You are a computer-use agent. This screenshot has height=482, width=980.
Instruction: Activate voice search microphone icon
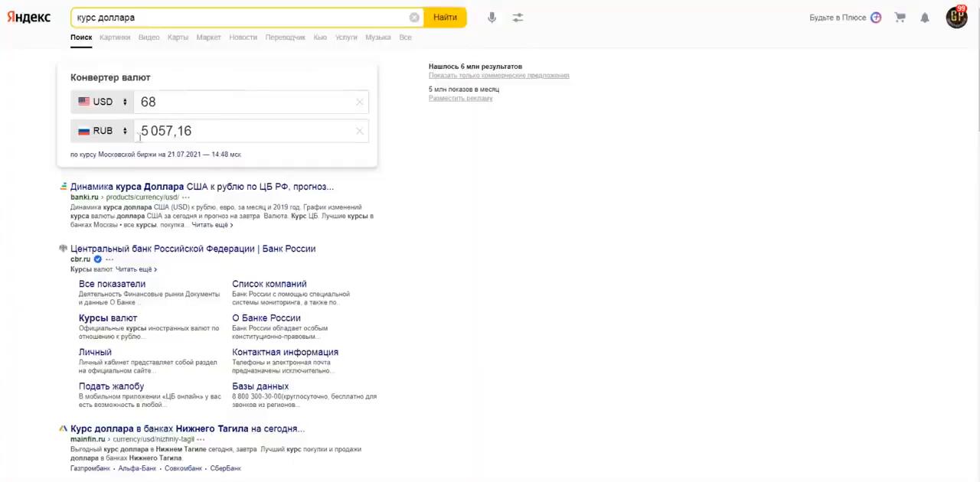coord(492,18)
